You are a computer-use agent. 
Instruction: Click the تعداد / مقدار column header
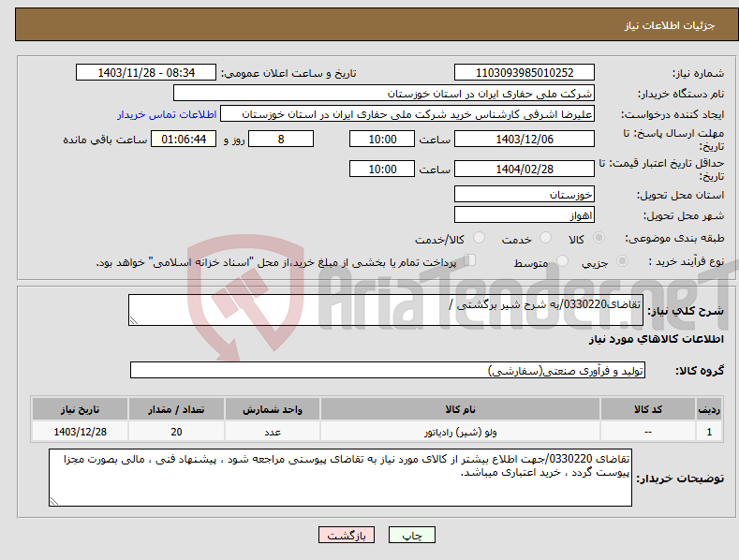pos(176,409)
